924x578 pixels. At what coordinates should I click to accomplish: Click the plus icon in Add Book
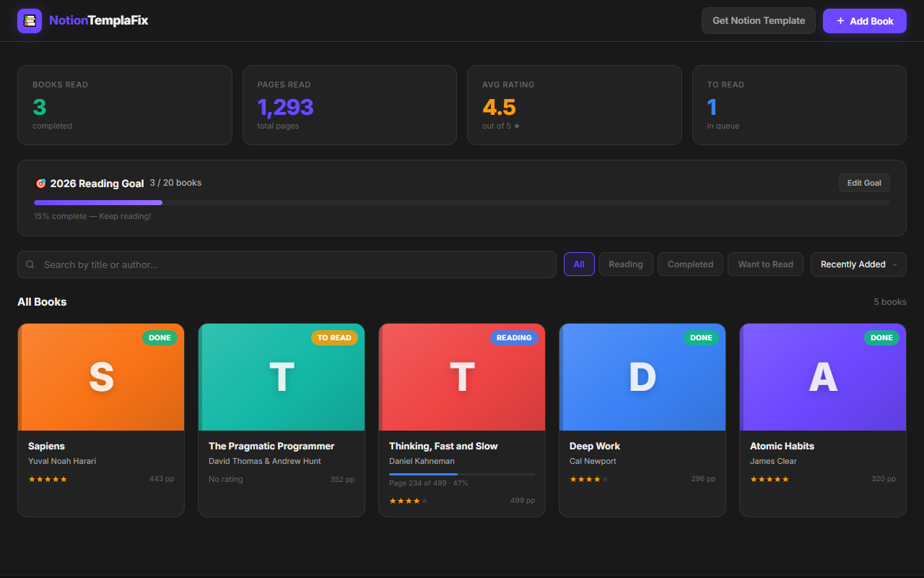840,21
